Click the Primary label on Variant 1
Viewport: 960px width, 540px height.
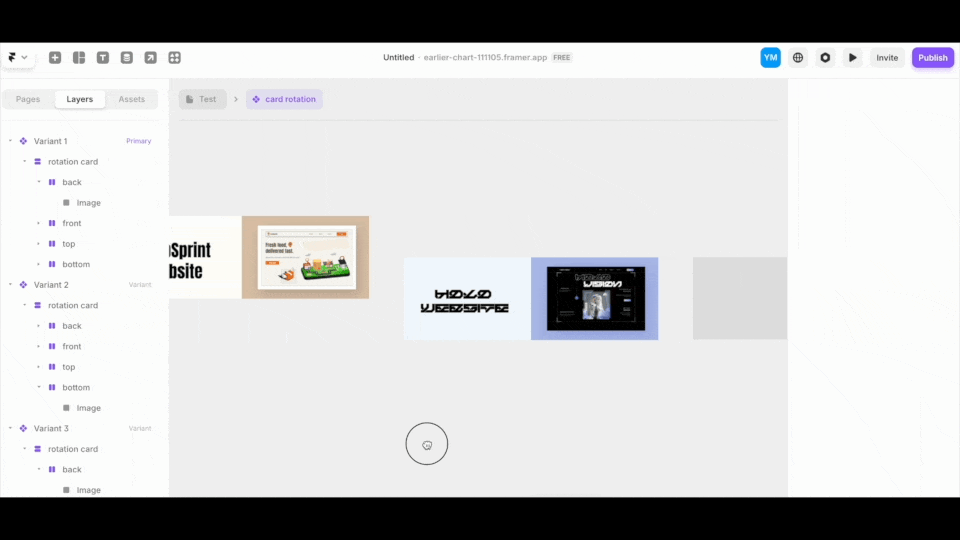click(x=138, y=141)
